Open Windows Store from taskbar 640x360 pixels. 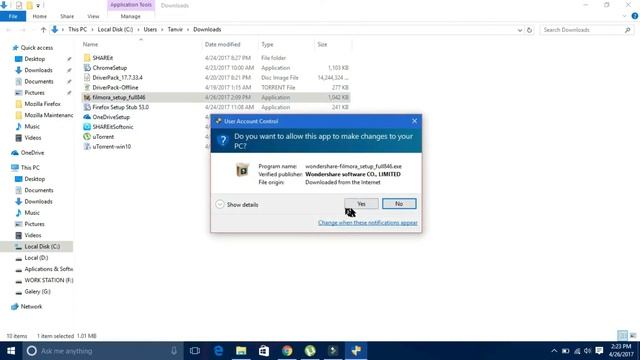(x=264, y=351)
